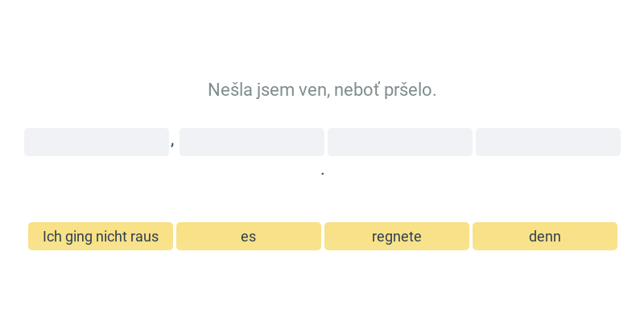This screenshot has height=322, width=644.
Task: Tap the leftmost yellow word tile
Action: [101, 237]
